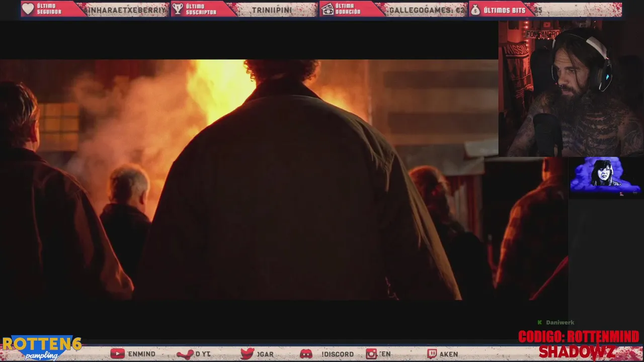Click the Steam icon in bottom bar

click(185, 354)
